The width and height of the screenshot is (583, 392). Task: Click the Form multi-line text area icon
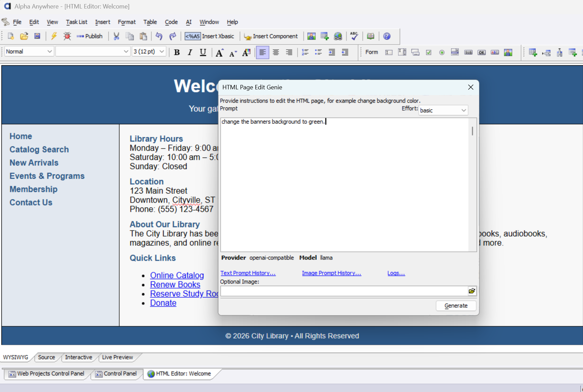tap(402, 52)
